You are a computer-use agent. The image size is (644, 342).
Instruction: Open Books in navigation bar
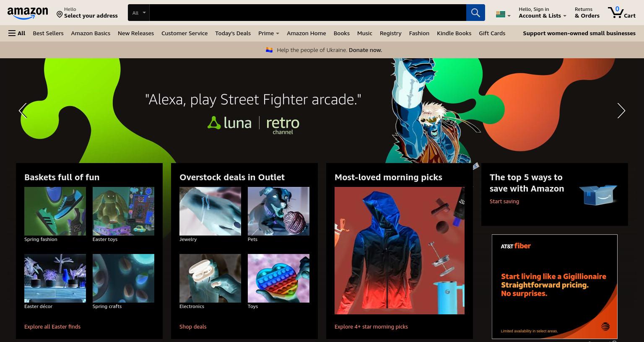tap(342, 33)
